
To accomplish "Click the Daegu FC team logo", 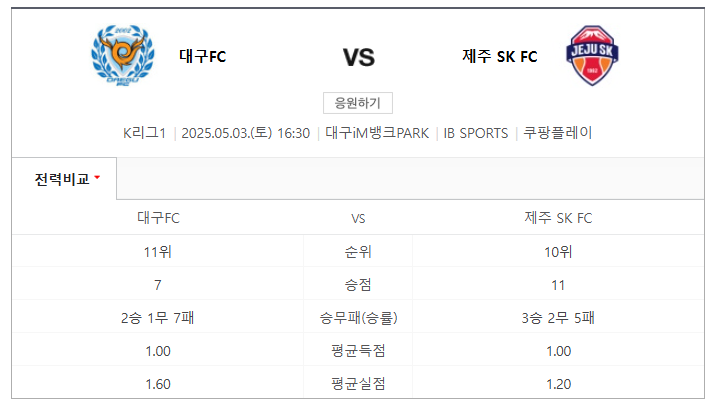I will point(123,55).
